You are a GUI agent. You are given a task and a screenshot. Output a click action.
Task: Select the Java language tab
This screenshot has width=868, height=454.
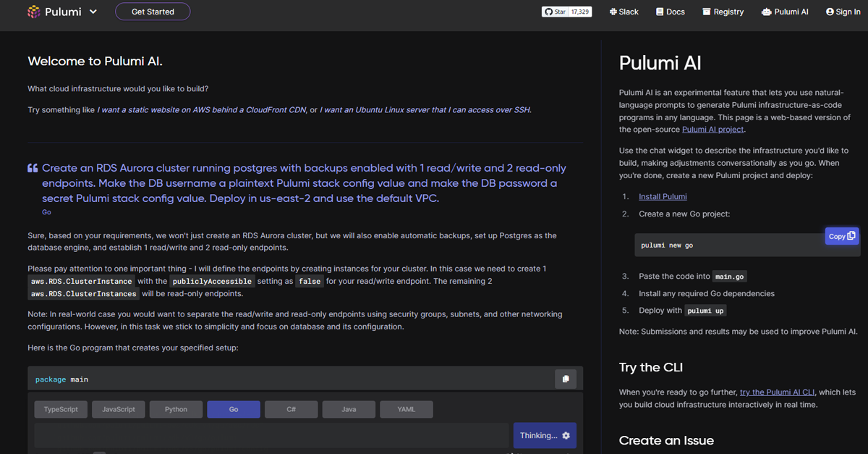coord(349,409)
